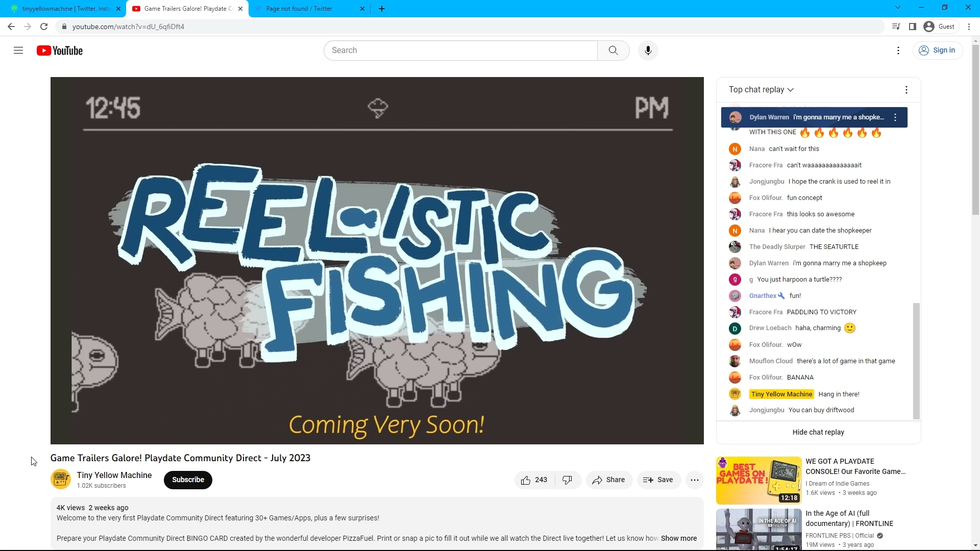Subscribe to Tiny Yellow Machine

point(188,480)
